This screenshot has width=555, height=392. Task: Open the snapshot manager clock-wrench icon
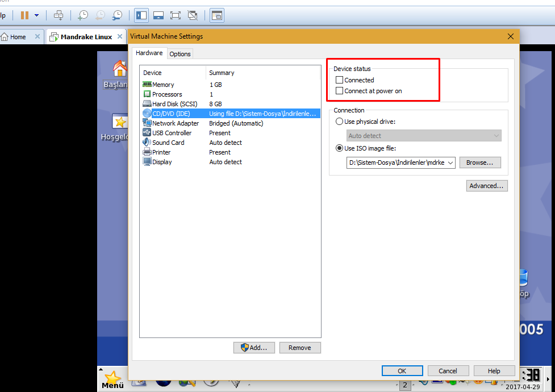click(x=117, y=15)
